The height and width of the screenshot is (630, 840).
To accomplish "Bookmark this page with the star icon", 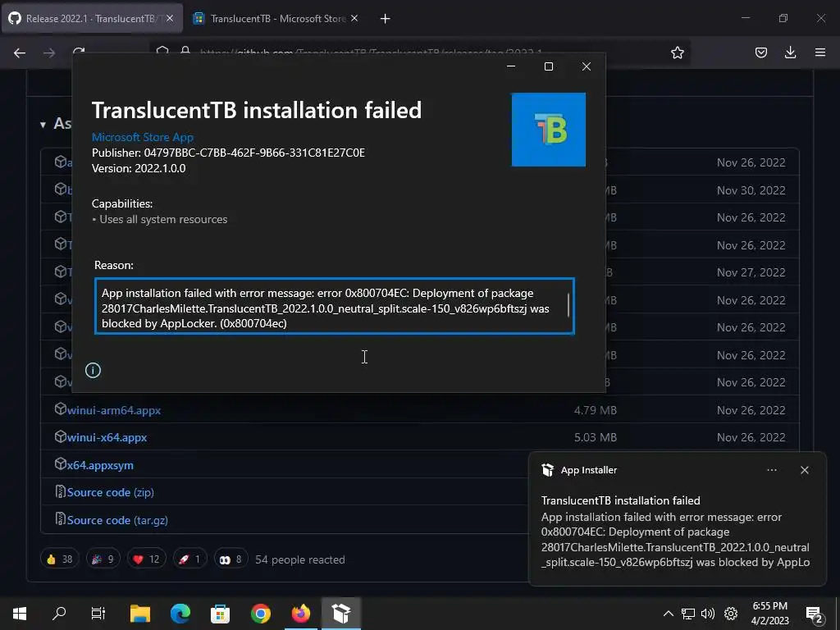I will (677, 52).
